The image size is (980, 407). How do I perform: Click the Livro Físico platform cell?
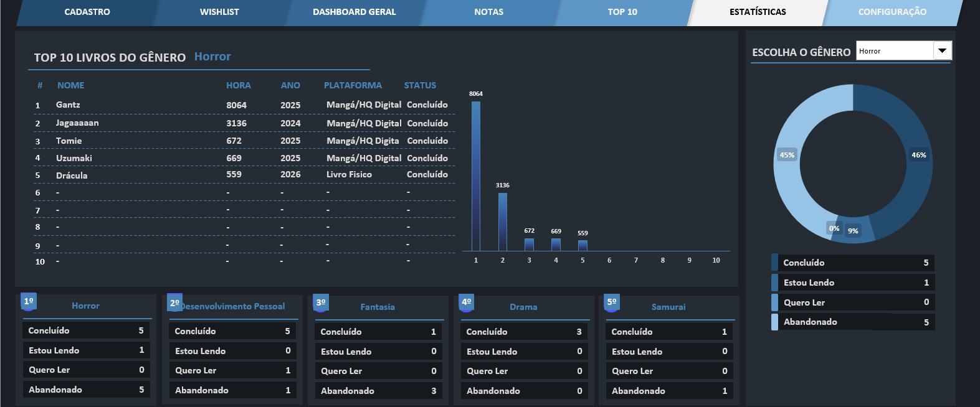[349, 174]
